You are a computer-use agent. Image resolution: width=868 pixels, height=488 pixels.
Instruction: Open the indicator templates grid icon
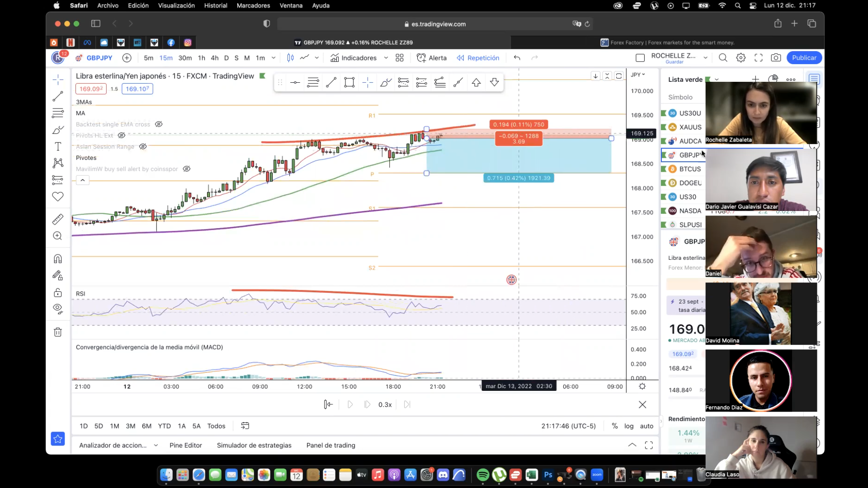click(400, 58)
